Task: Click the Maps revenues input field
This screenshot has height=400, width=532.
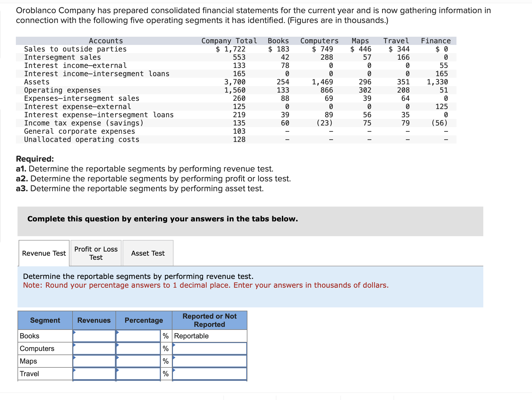Action: pos(94,361)
